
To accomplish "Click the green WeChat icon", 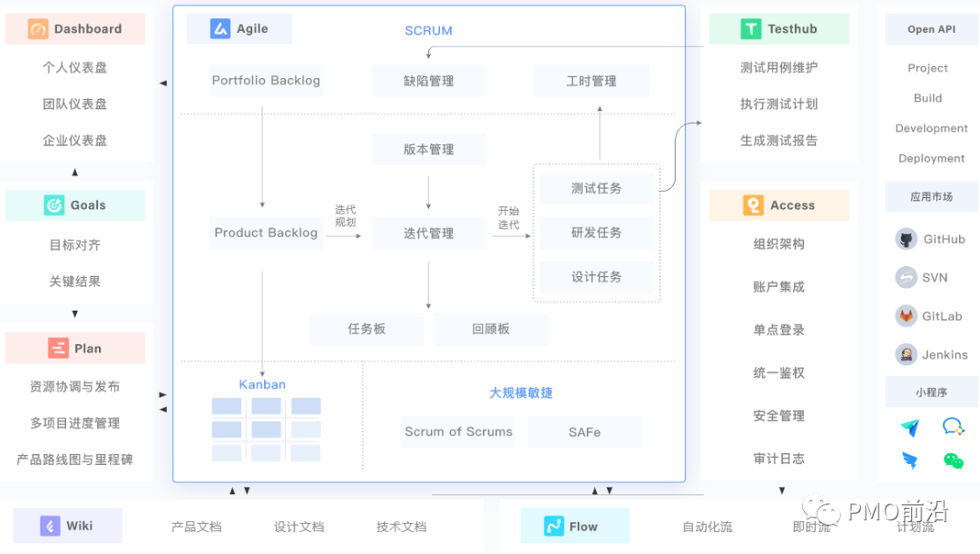I will pos(953,460).
